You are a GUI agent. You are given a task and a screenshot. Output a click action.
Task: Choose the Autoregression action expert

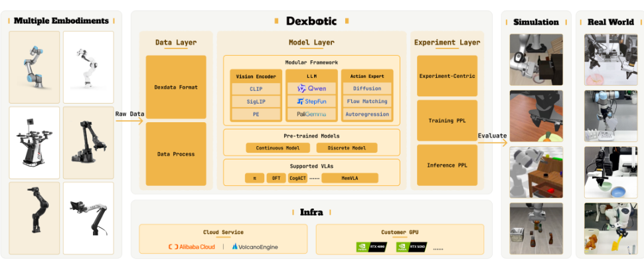[366, 114]
